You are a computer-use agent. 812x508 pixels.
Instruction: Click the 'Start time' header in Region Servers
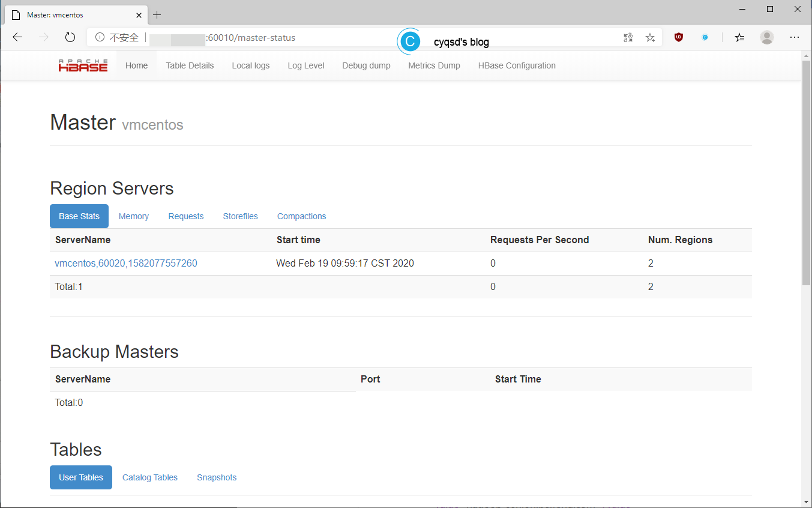298,240
